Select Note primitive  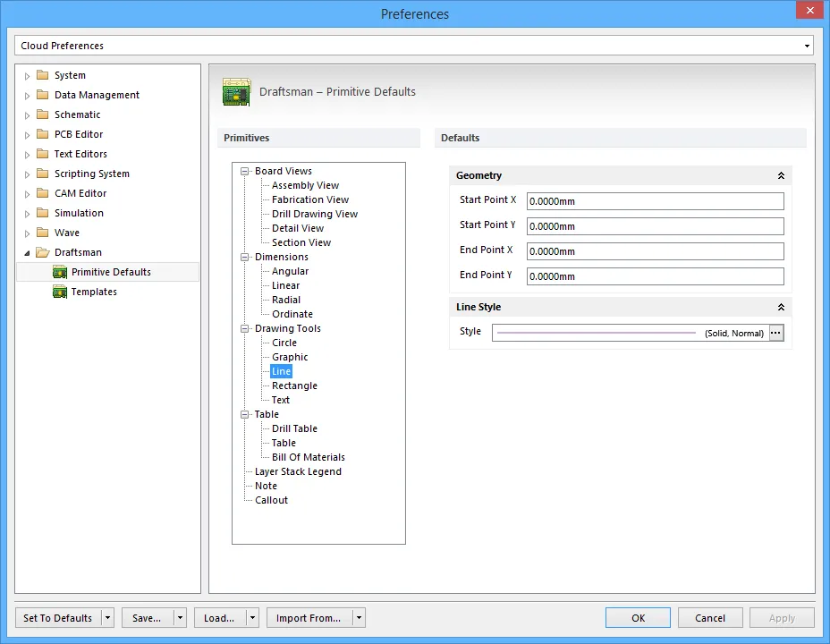[x=266, y=486]
